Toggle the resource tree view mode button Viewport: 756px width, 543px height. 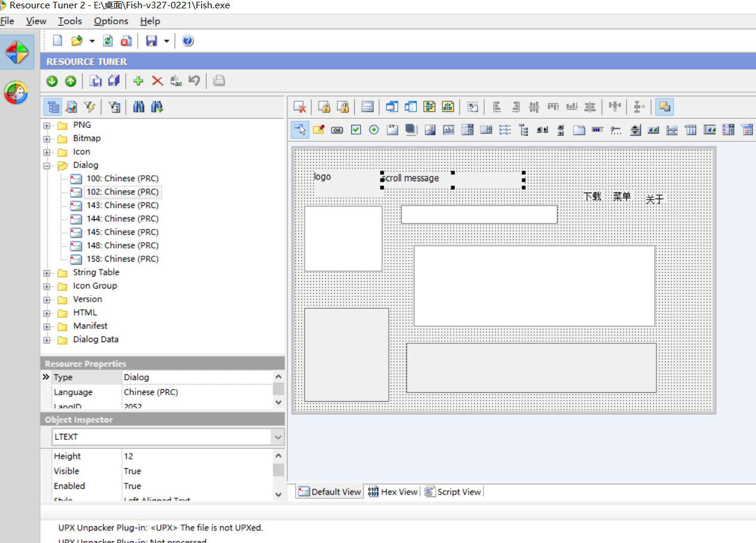[54, 107]
